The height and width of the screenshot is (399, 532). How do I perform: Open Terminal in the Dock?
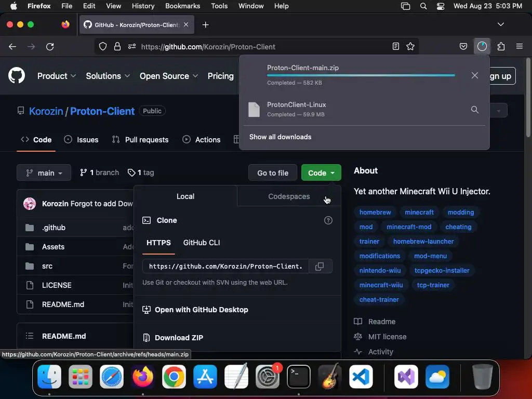point(299,376)
